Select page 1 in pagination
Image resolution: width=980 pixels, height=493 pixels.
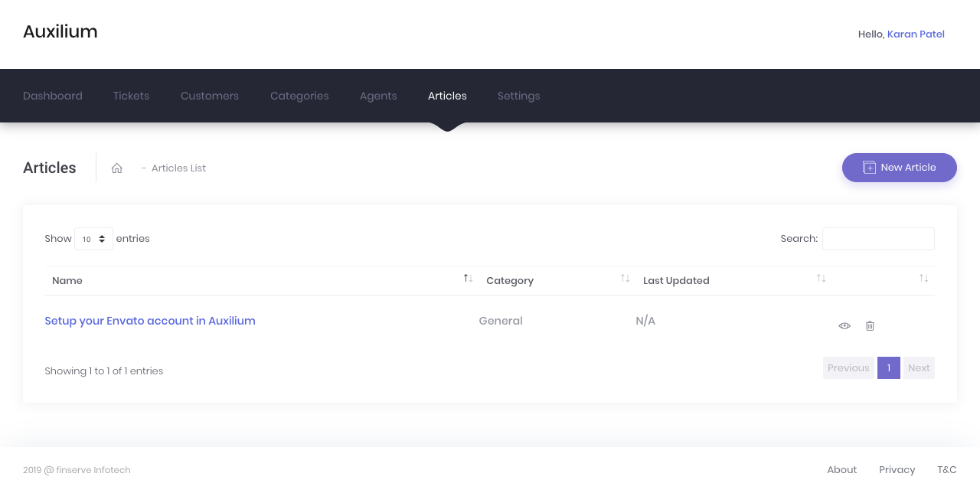888,368
